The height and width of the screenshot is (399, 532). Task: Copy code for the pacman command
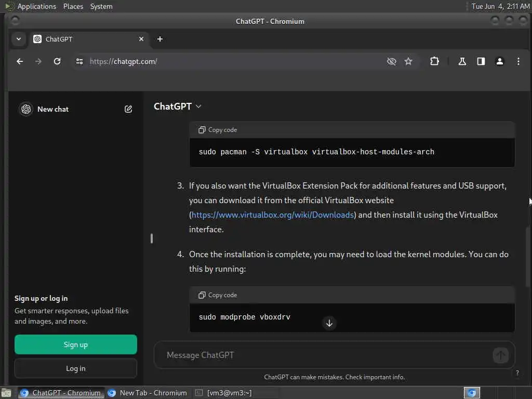coord(218,130)
